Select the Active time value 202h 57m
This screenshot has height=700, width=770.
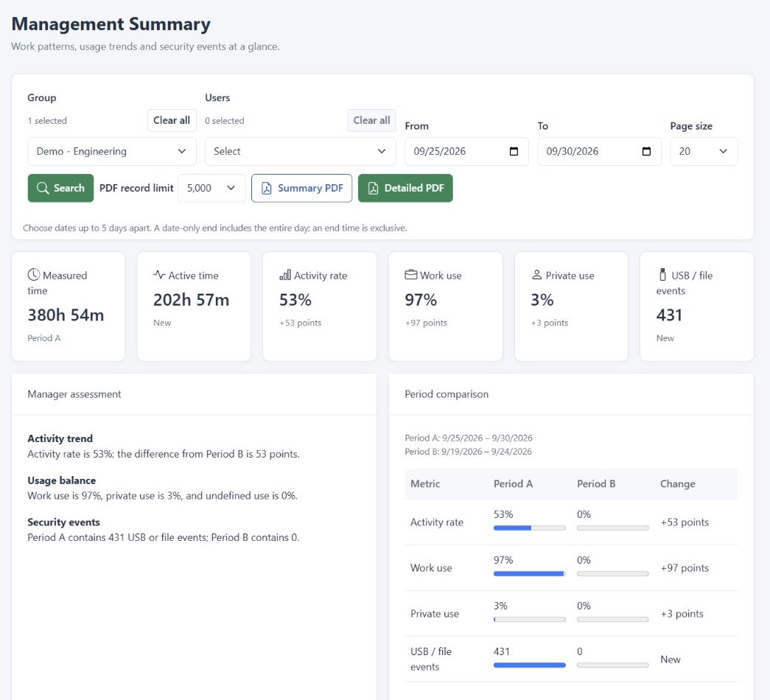191,300
